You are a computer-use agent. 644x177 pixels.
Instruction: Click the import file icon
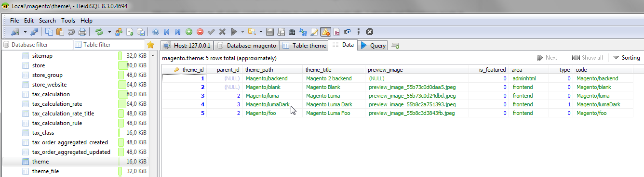130,32
